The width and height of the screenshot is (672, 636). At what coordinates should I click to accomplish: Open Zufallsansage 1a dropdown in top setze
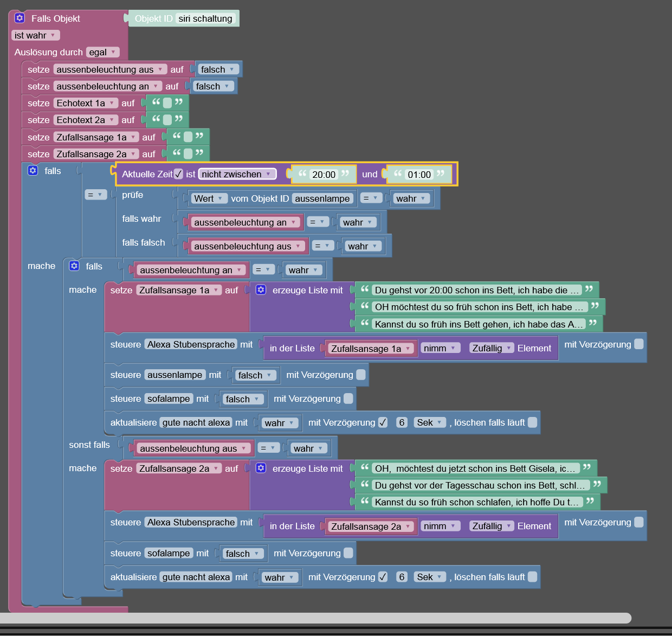click(x=96, y=137)
